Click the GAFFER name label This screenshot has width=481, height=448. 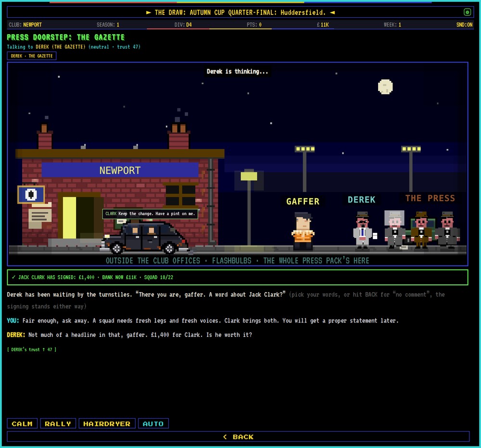pyautogui.click(x=303, y=201)
